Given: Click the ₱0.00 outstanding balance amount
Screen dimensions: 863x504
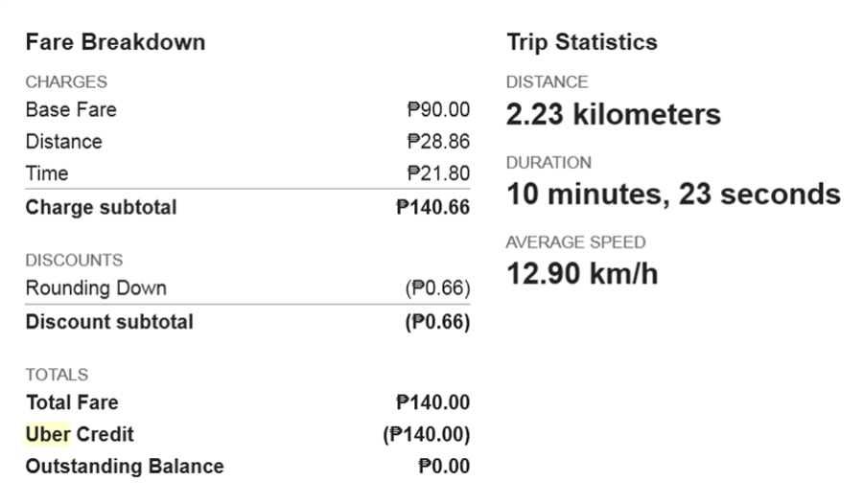Looking at the screenshot, I should [444, 466].
